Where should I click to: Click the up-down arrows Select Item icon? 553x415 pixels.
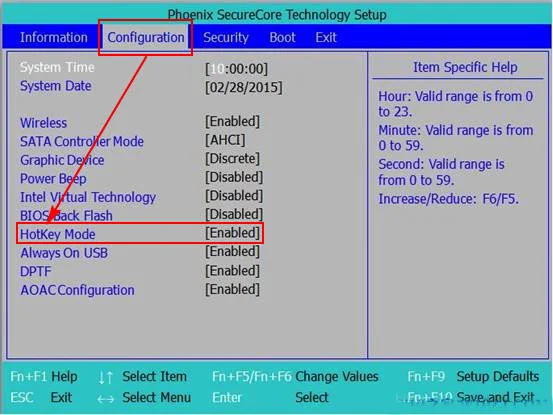106,378
